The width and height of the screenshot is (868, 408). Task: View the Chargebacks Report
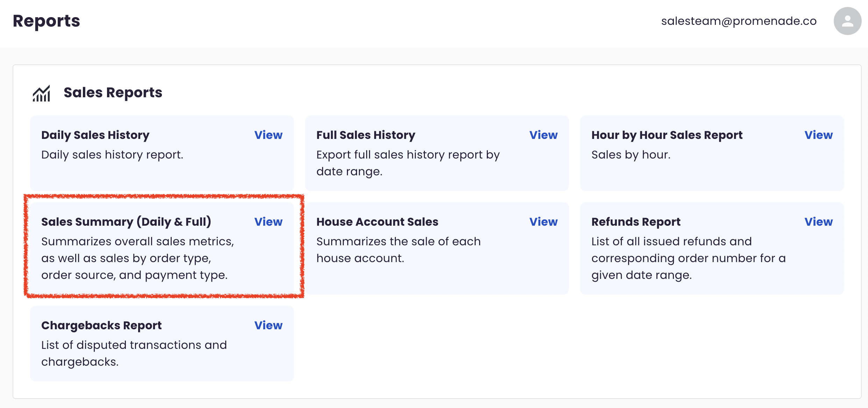268,325
